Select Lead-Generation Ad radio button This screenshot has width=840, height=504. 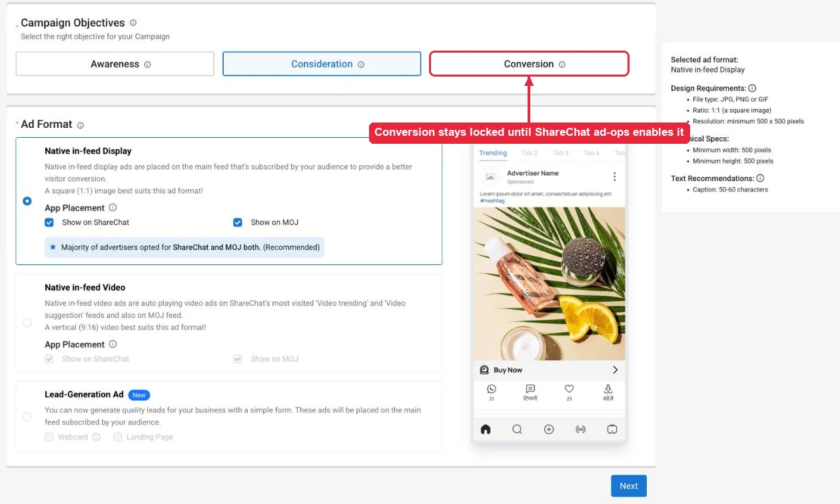pyautogui.click(x=27, y=417)
